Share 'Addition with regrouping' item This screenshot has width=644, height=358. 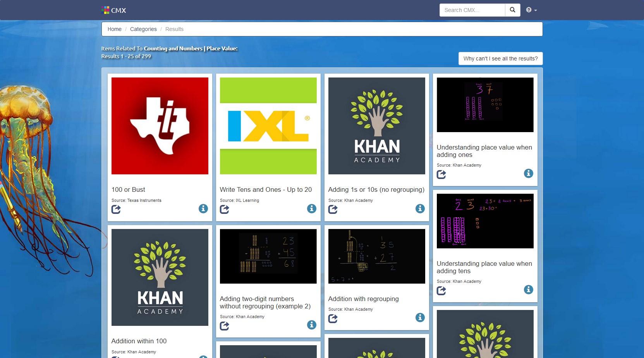click(x=333, y=318)
